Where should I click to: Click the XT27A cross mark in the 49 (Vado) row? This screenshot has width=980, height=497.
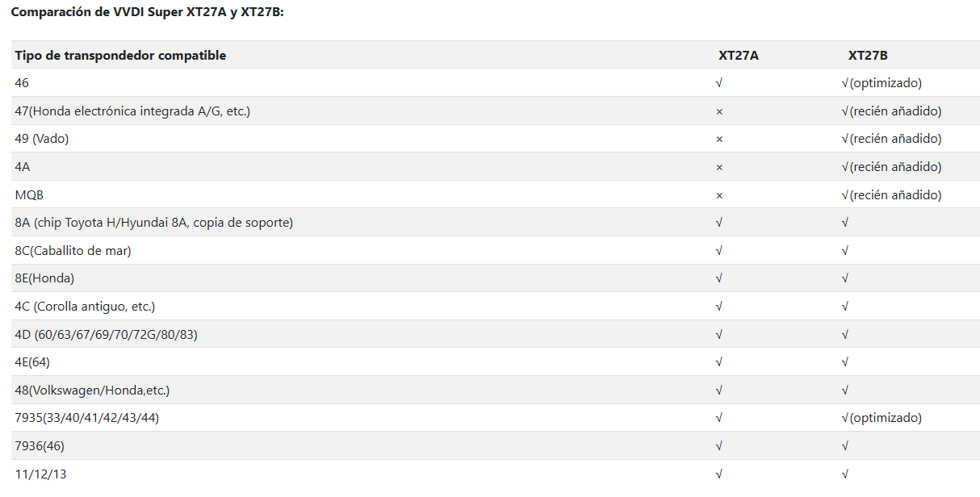719,139
